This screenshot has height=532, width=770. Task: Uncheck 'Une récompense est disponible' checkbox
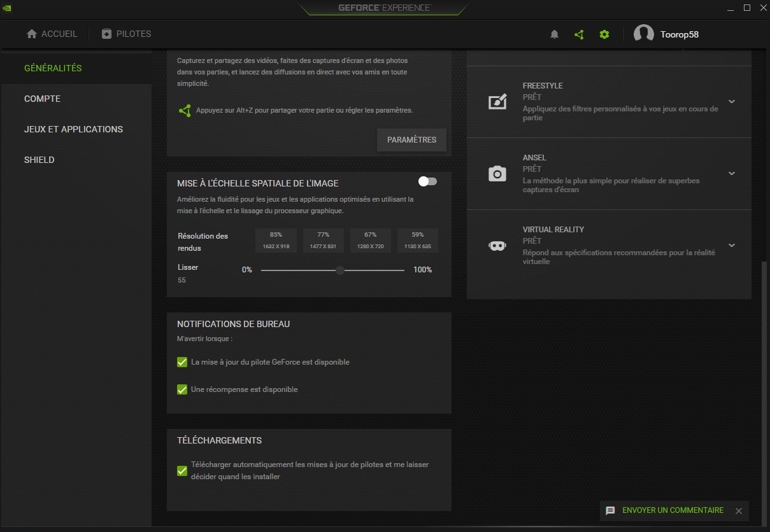pos(182,389)
